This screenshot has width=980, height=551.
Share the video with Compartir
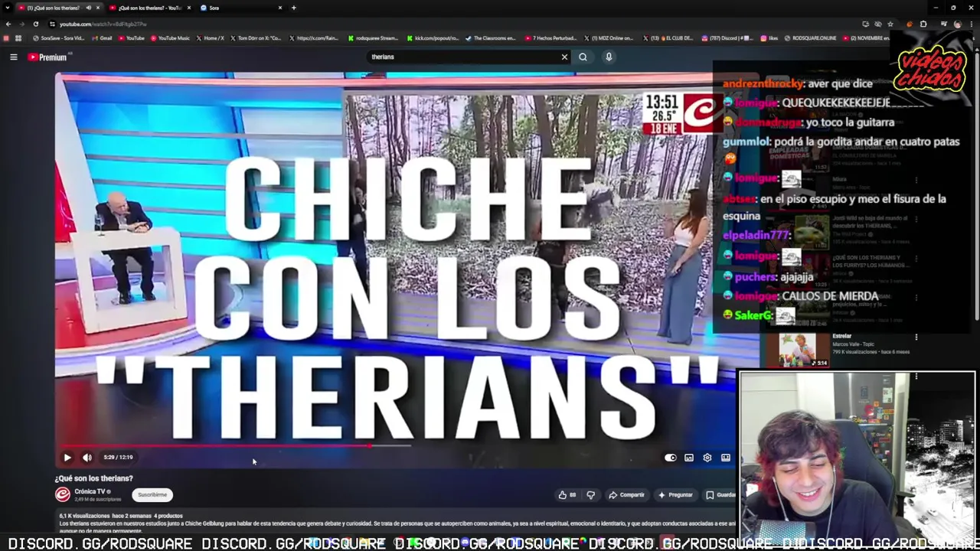(626, 495)
